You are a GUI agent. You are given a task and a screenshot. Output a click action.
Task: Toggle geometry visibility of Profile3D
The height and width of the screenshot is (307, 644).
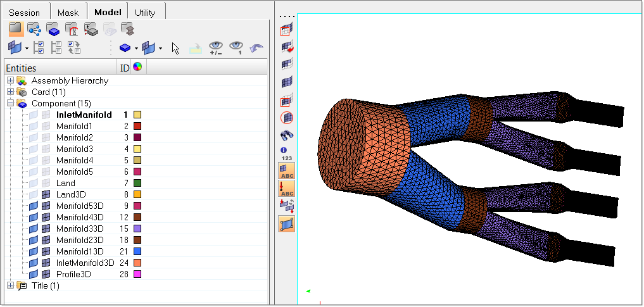(34, 274)
